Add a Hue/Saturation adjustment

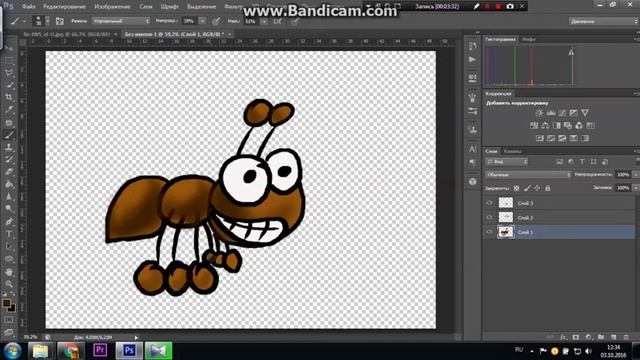coord(534,126)
